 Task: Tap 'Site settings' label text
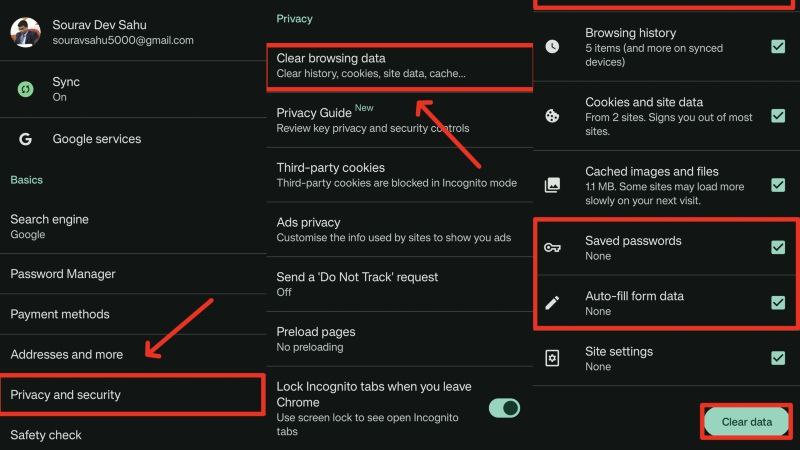coord(619,352)
